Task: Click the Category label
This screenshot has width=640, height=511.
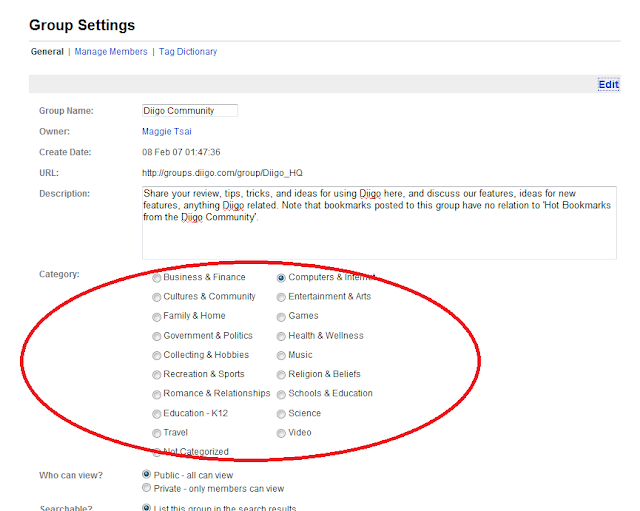Action: [59, 274]
